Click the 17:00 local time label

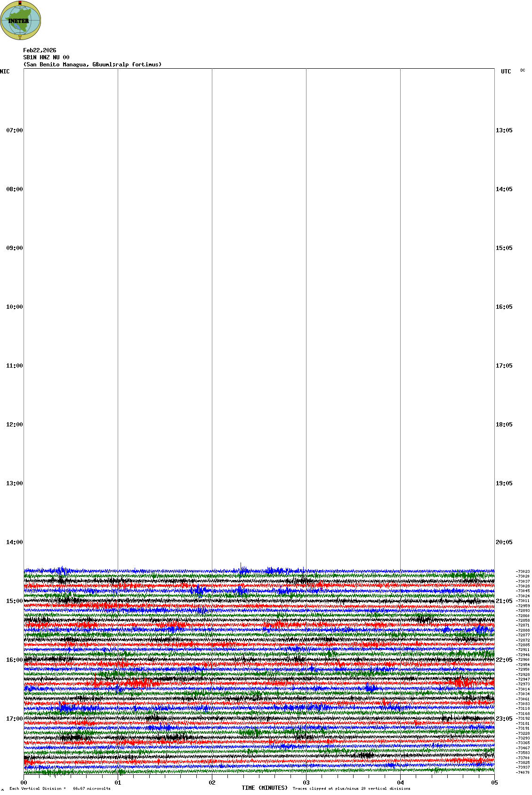pyautogui.click(x=14, y=719)
